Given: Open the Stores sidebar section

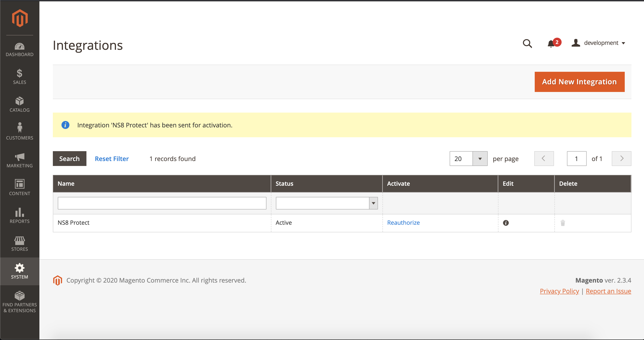Looking at the screenshot, I should pos(19,244).
